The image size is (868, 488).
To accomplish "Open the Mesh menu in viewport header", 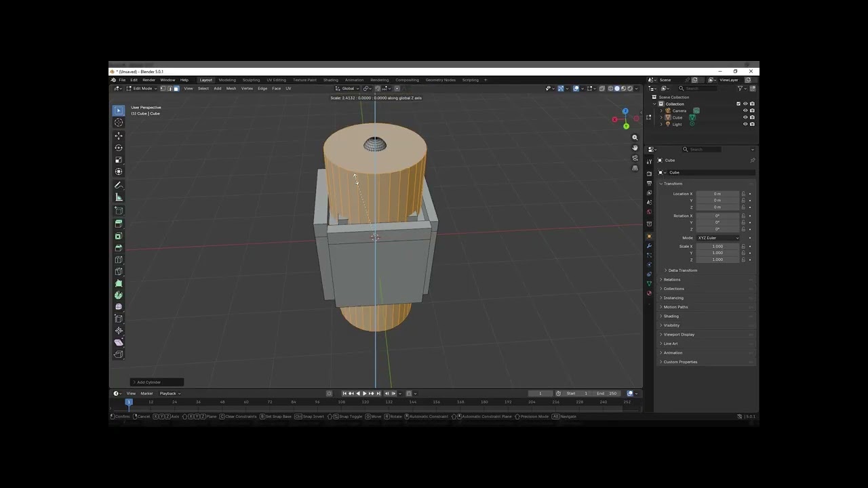I will [231, 88].
